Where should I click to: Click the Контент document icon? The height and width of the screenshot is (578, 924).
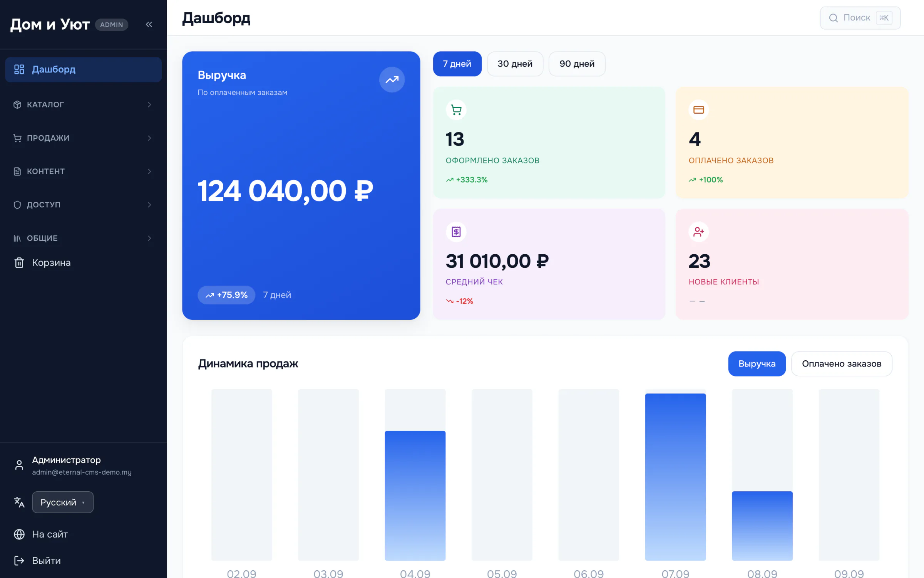point(17,171)
